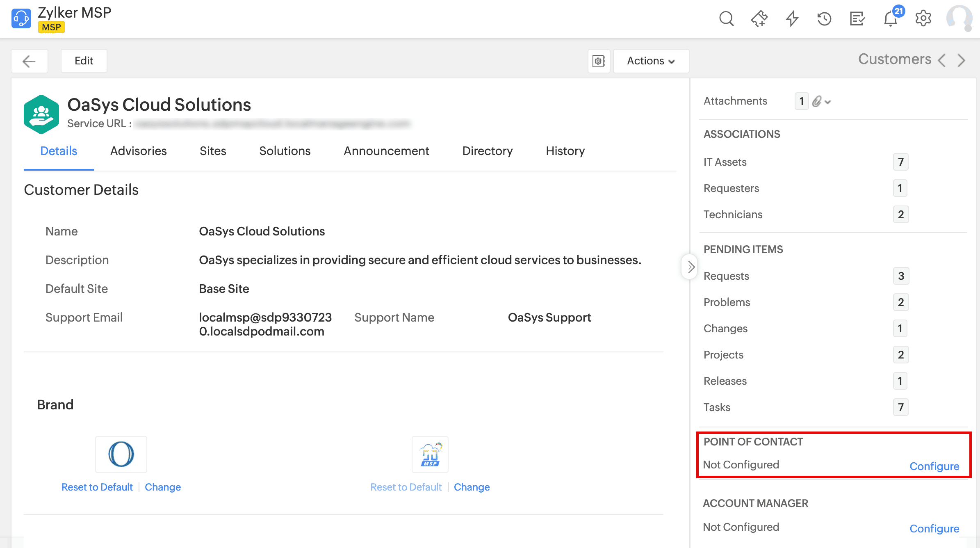Go to next customer arrow
The height and width of the screenshot is (548, 980).
click(x=962, y=60)
